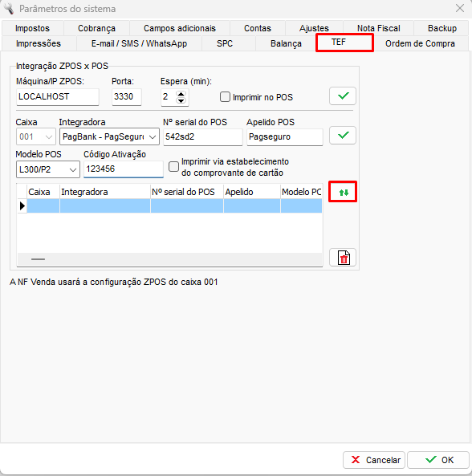Click the Código Ativação input field
The width and height of the screenshot is (472, 476).
(x=124, y=169)
